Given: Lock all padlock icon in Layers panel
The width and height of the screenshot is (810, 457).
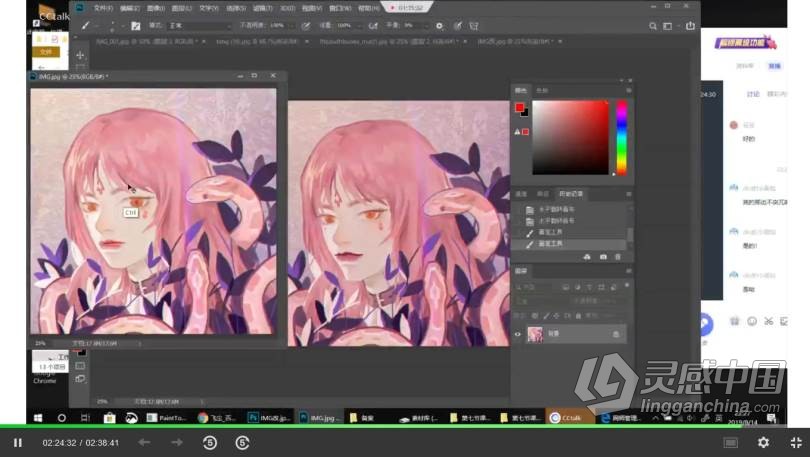Looking at the screenshot, I should pyautogui.click(x=578, y=316).
